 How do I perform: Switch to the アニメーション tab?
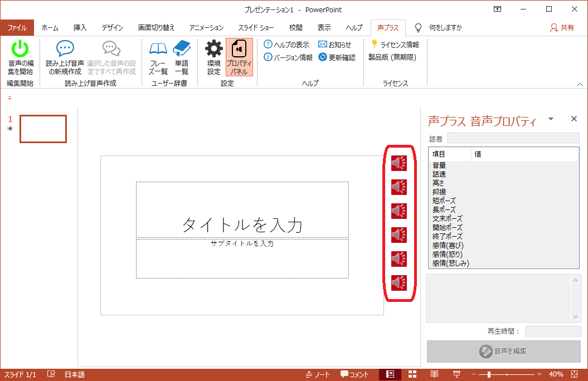[x=206, y=28]
